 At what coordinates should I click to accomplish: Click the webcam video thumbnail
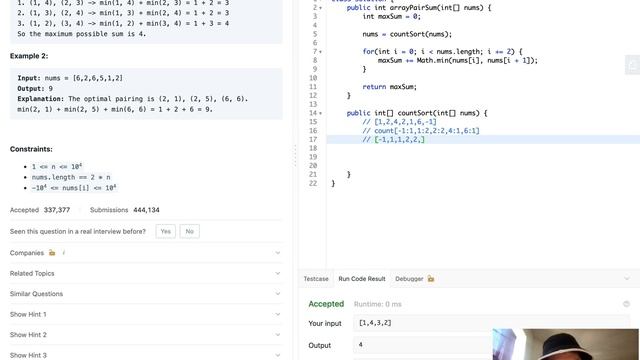coord(566,344)
